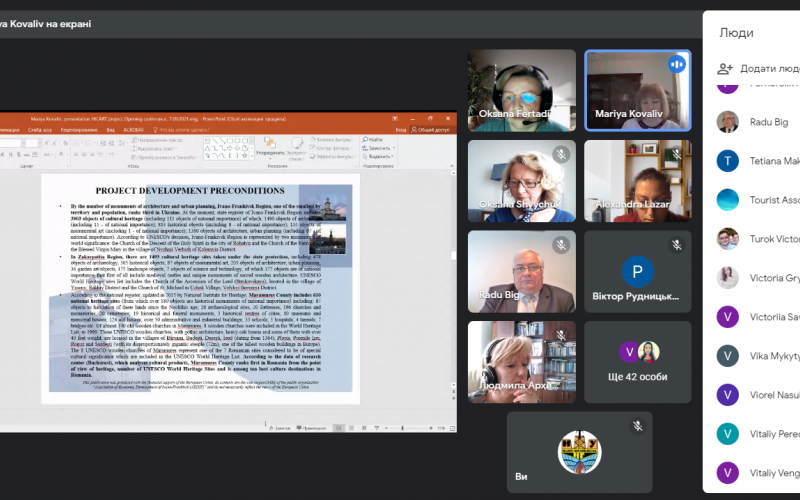This screenshot has height=500, width=800.
Task: Click Преобразовать в SmartArt in PowerPoint ribbon
Action: [165, 158]
